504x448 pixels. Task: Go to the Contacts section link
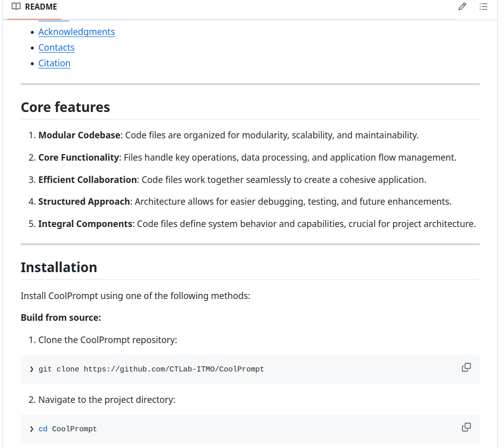[56, 48]
